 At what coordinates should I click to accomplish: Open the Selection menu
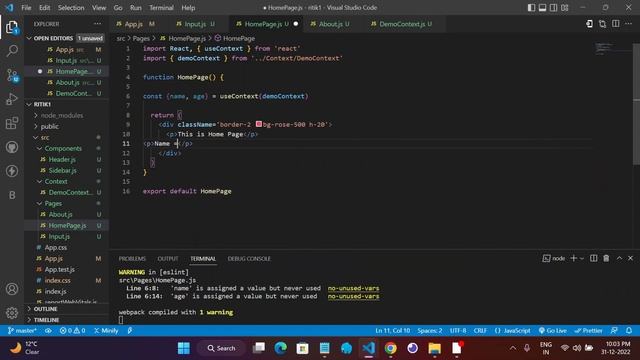pyautogui.click(x=71, y=8)
